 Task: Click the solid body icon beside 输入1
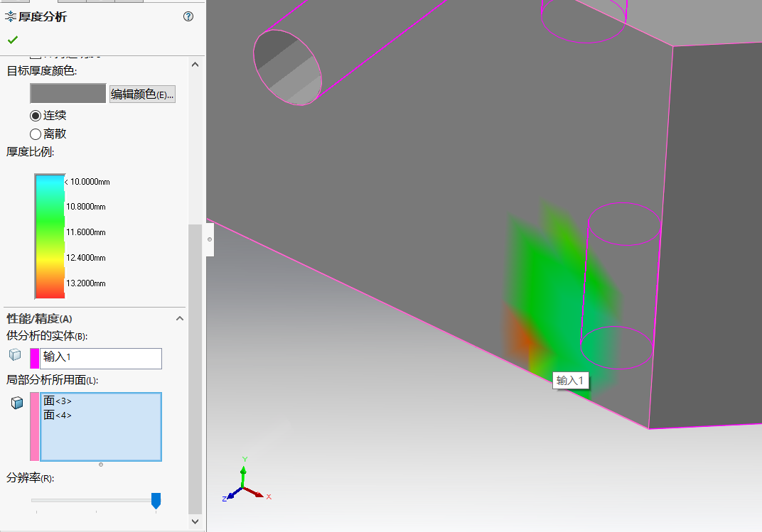[x=16, y=355]
